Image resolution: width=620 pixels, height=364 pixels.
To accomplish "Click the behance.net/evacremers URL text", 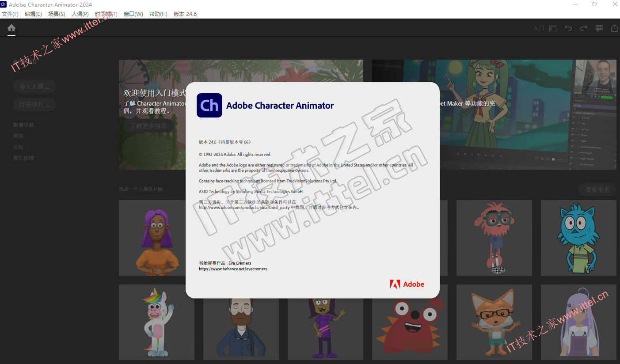I will [x=233, y=269].
